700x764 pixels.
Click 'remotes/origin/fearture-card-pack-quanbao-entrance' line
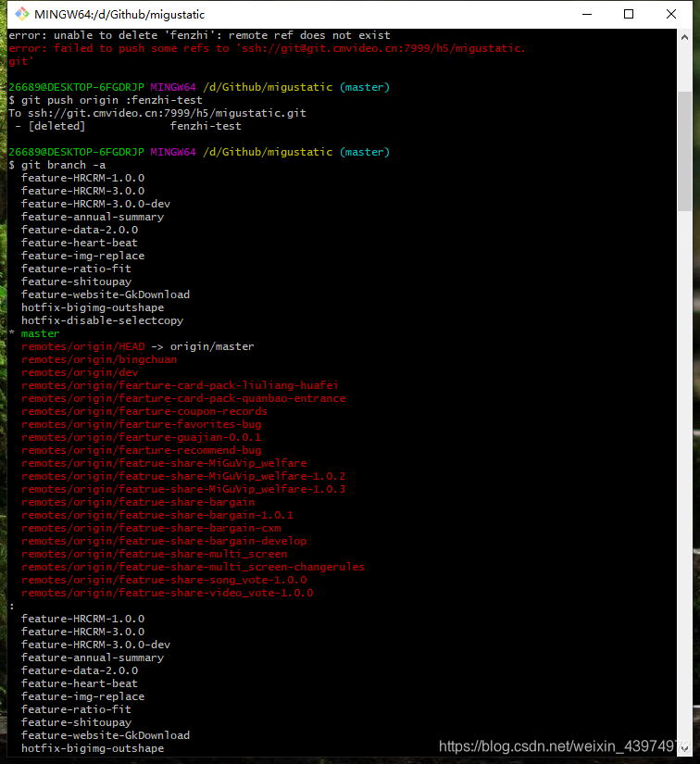[183, 398]
